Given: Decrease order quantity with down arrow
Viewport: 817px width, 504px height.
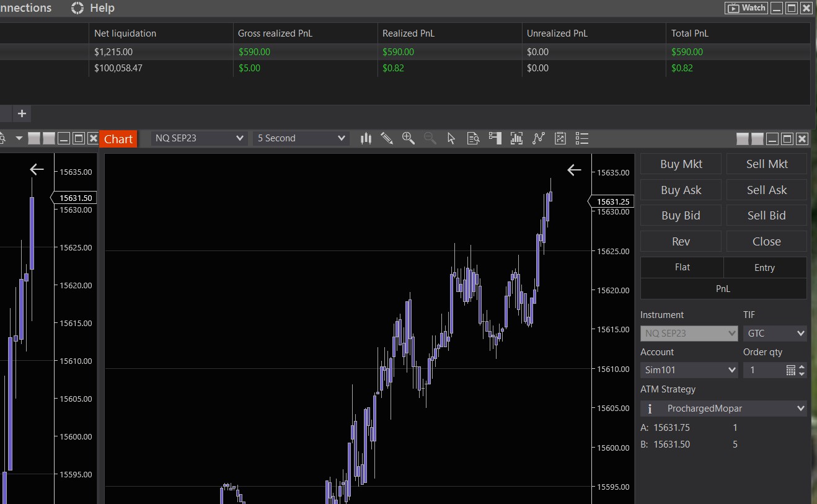Looking at the screenshot, I should click(x=802, y=374).
